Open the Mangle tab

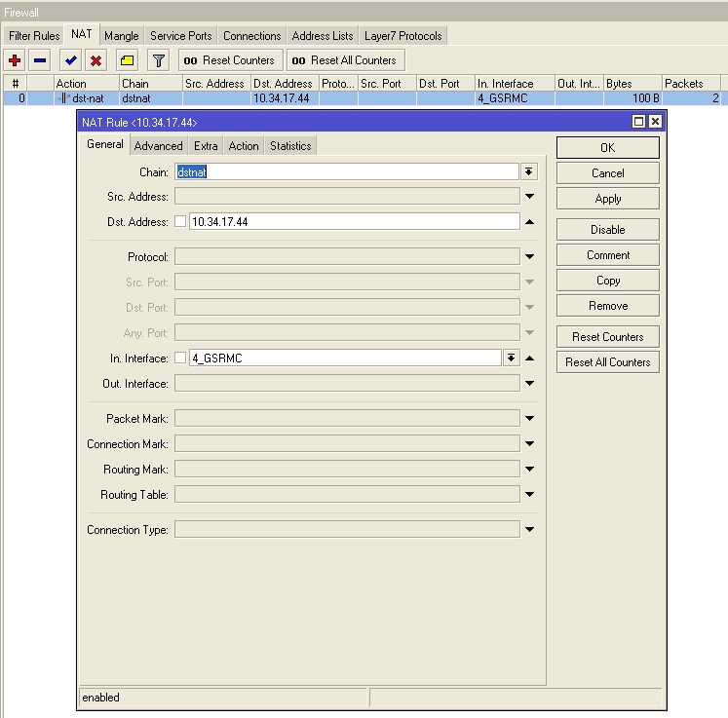[122, 36]
